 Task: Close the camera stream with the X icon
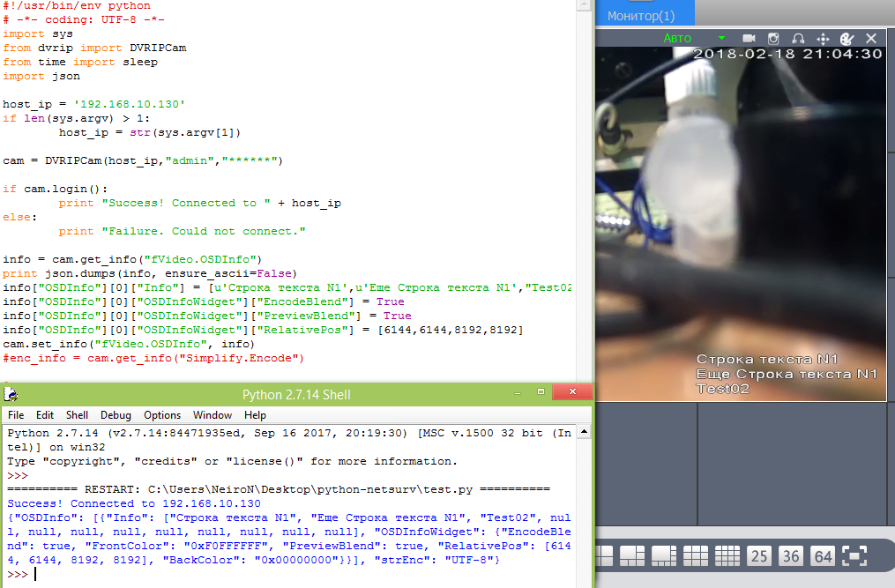point(871,39)
